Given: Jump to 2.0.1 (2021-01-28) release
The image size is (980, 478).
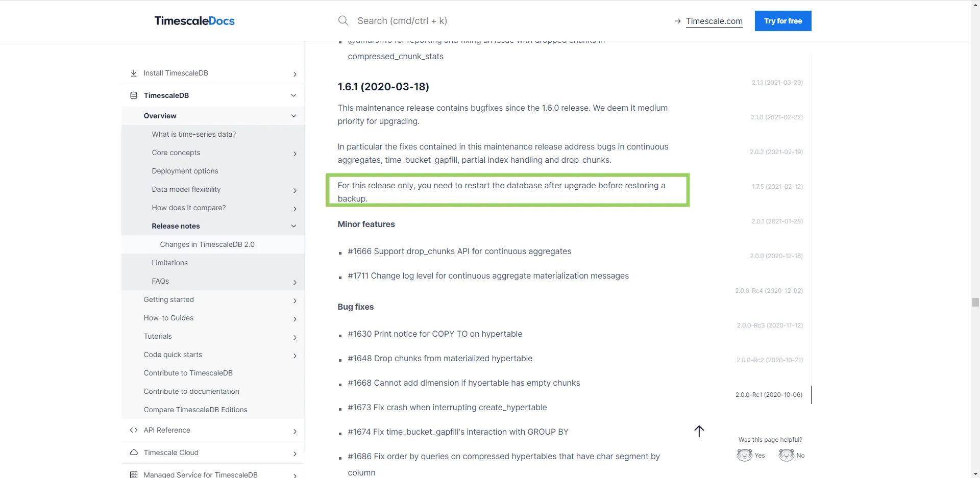Looking at the screenshot, I should tap(777, 221).
